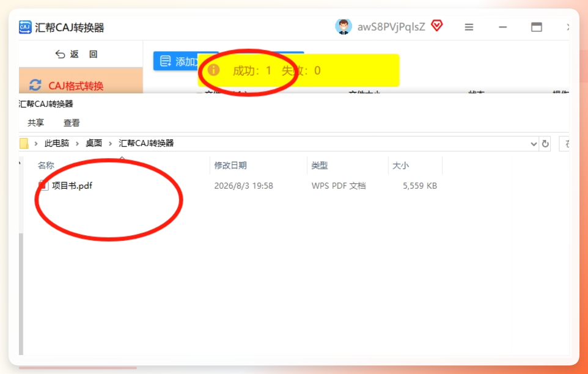Screen dimensions: 588x374
Task: Click the red VIP diamond badge
Action: coord(437,26)
